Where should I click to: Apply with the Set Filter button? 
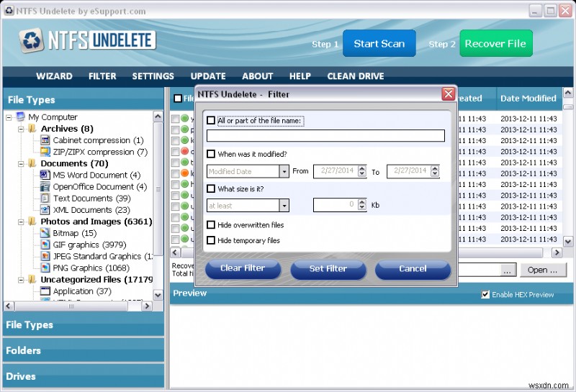328,268
